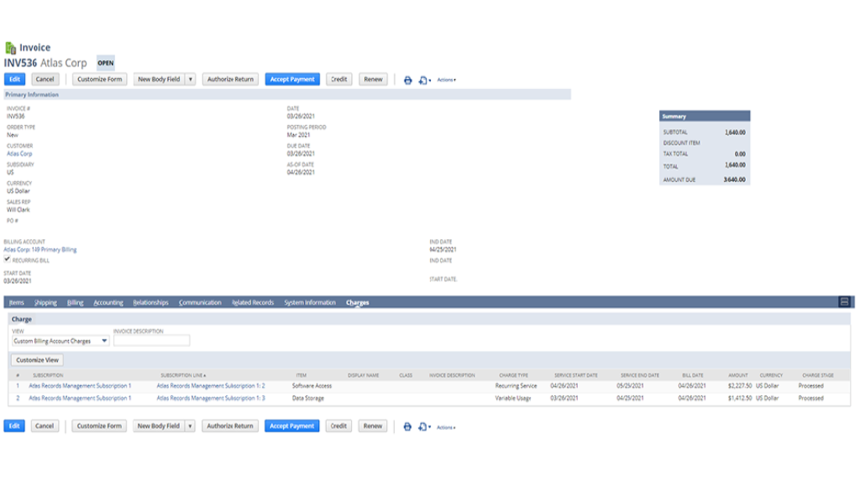Click the Invoice record icon
This screenshot has height=504, width=860.
pyautogui.click(x=10, y=48)
